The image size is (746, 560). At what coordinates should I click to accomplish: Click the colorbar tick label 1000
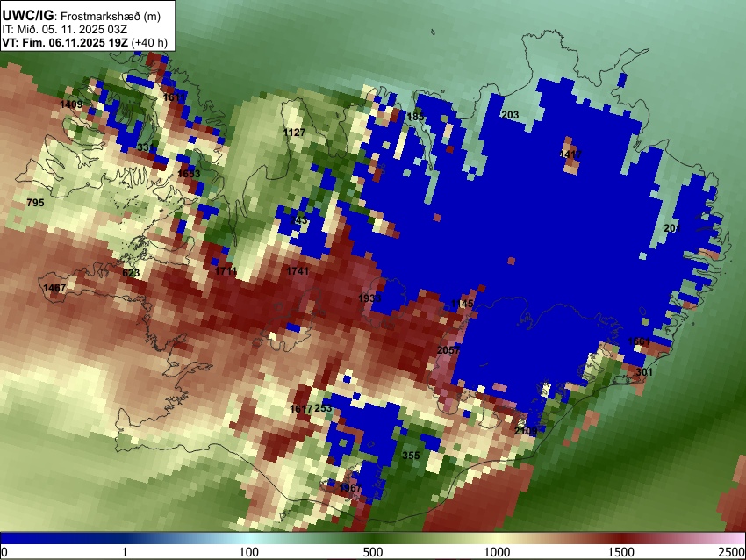497,552
